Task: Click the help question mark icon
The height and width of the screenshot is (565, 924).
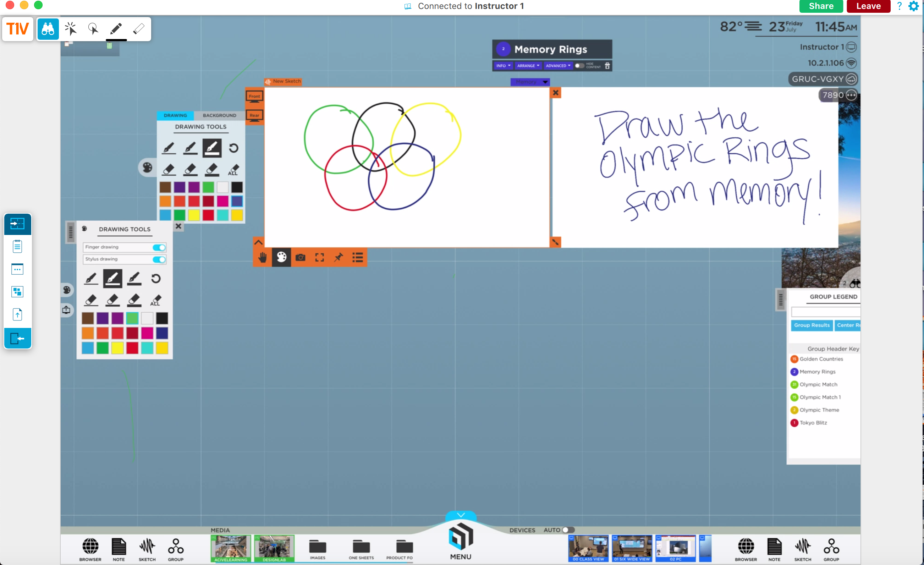Action: (x=899, y=6)
